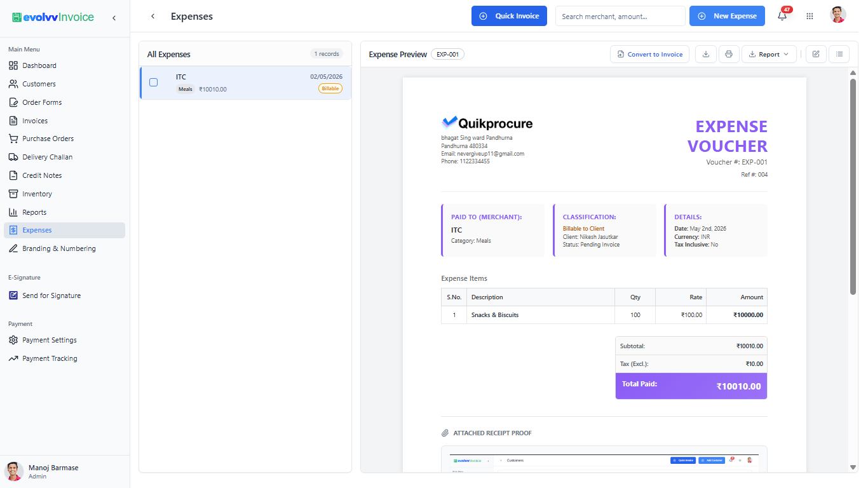This screenshot has width=868, height=488.
Task: Open the attached receipt proof thumbnail
Action: (604, 461)
